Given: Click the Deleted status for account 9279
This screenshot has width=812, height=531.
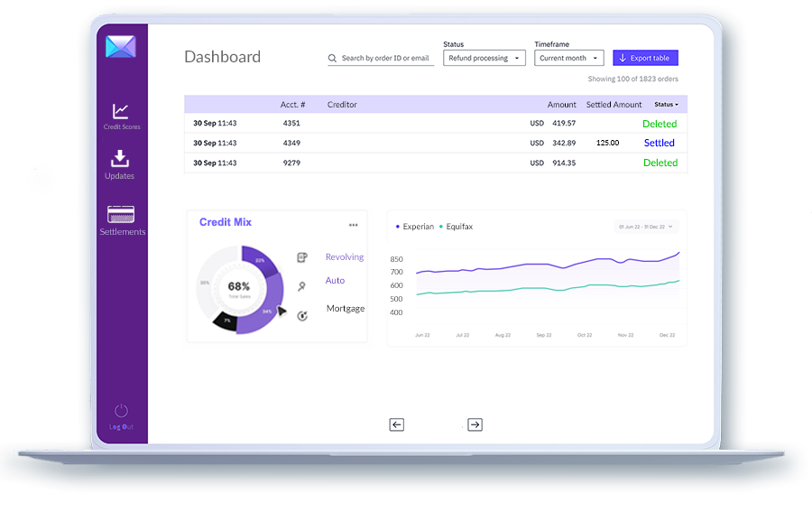Looking at the screenshot, I should tap(660, 163).
